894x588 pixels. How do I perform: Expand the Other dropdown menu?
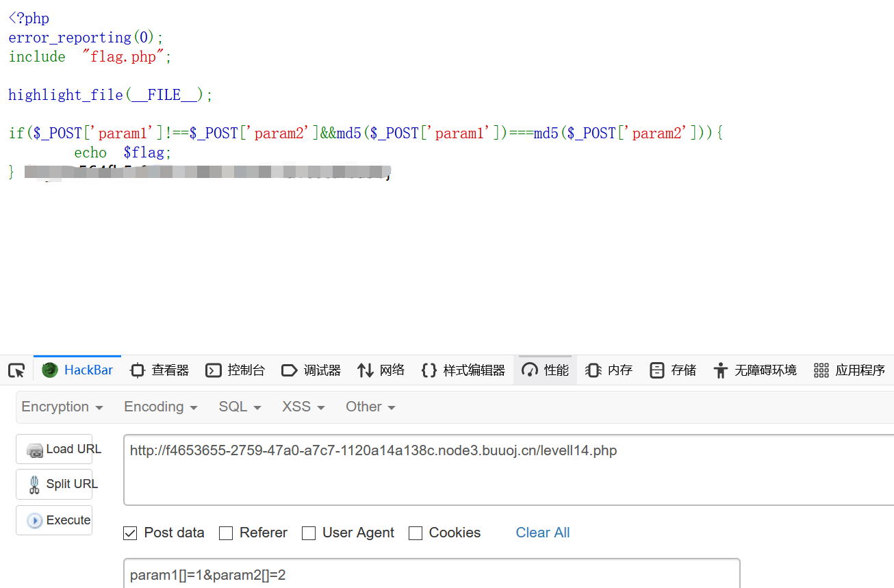click(x=370, y=407)
